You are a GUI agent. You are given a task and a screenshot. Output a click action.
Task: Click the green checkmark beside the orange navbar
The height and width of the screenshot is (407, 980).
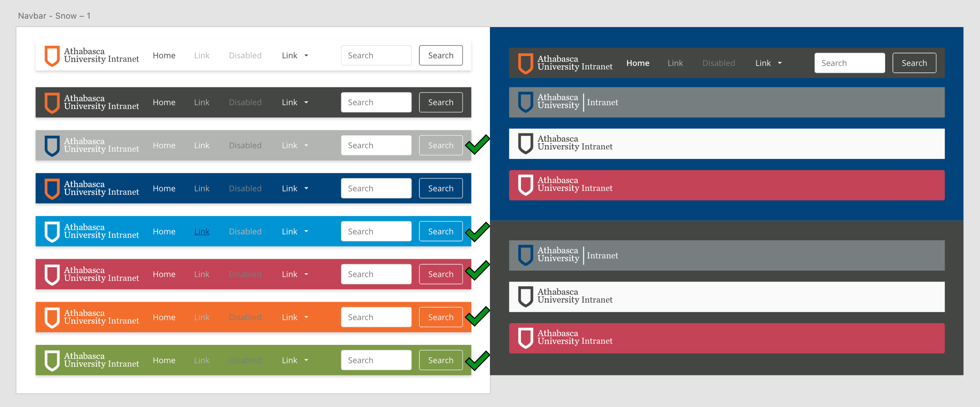pos(477,316)
